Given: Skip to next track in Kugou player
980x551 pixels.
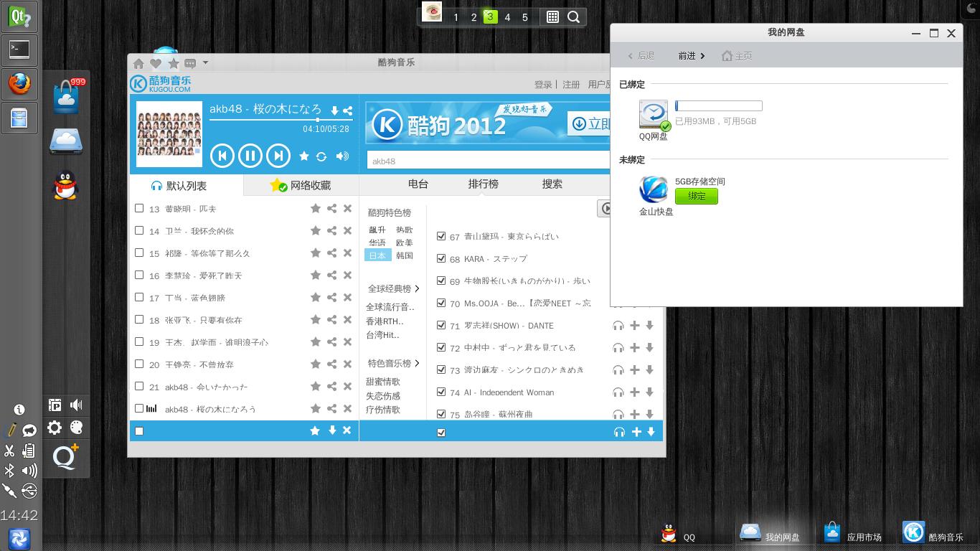Looking at the screenshot, I should 278,156.
